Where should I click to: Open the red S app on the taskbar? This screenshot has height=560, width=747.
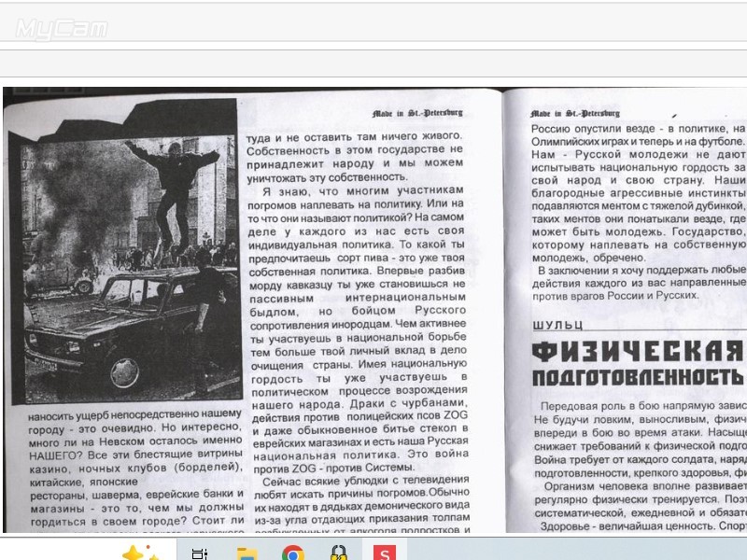[x=383, y=553]
